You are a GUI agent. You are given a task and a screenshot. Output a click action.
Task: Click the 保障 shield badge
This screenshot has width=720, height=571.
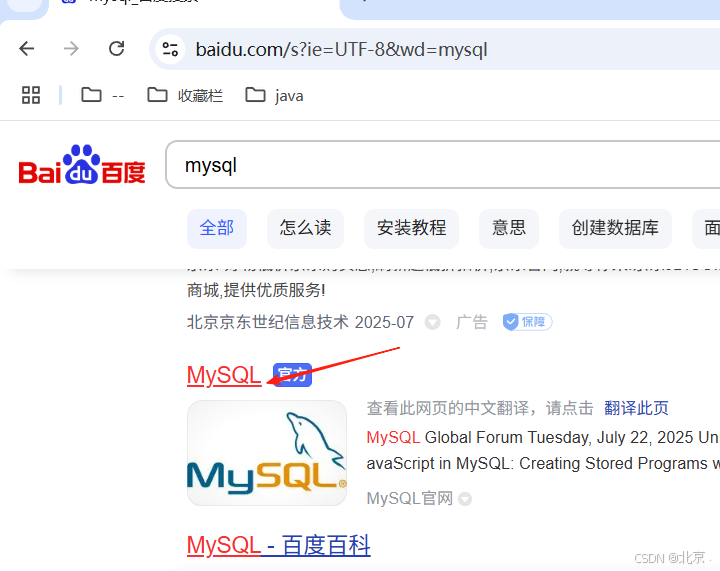(527, 322)
